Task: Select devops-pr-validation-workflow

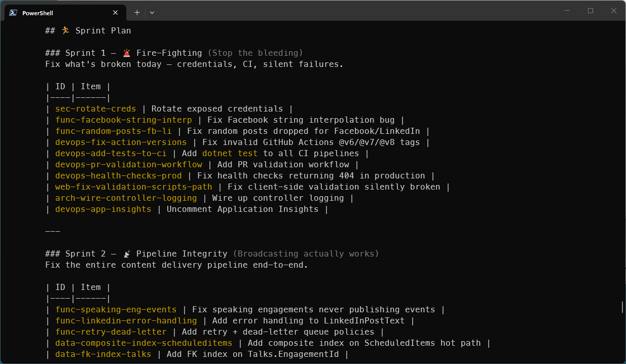Action: tap(128, 164)
